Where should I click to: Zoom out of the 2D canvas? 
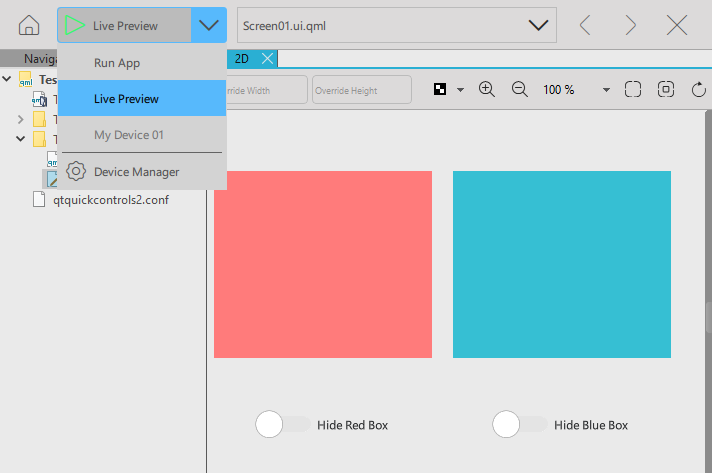(x=519, y=89)
